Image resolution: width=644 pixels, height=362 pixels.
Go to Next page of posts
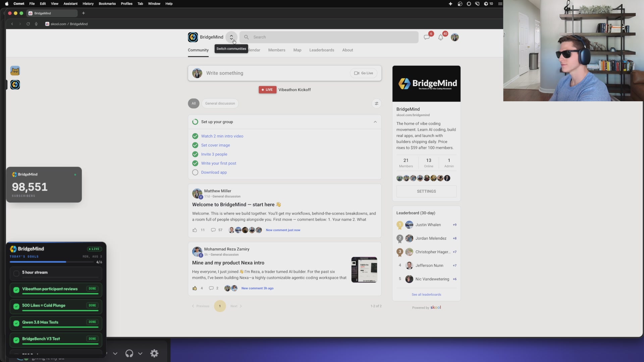(236, 306)
